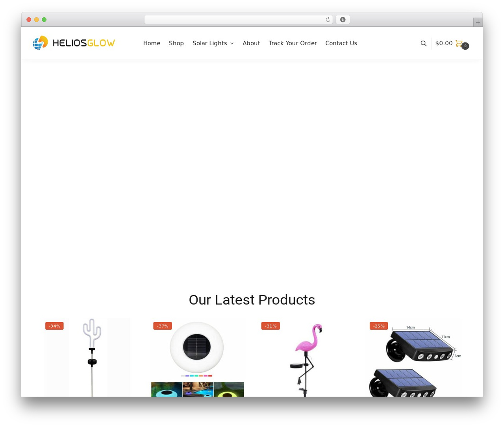Click the -34% sale badge

click(x=54, y=326)
